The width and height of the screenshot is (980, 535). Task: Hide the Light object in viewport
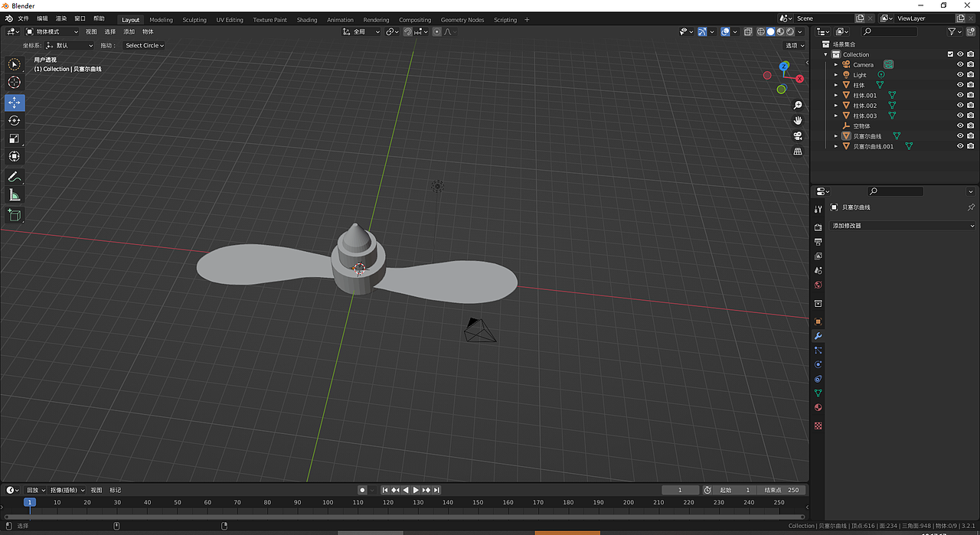pyautogui.click(x=960, y=75)
